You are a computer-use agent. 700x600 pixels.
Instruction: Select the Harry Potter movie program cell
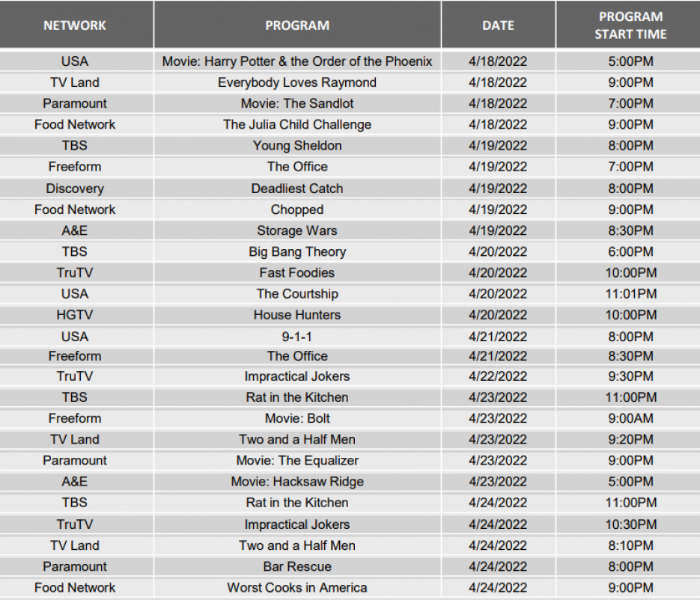(x=297, y=61)
